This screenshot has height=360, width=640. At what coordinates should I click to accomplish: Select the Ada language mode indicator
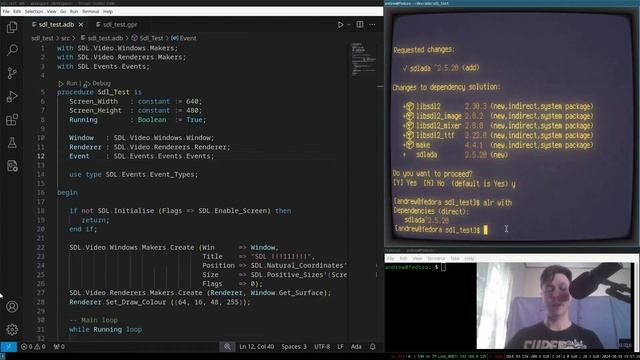(356, 347)
